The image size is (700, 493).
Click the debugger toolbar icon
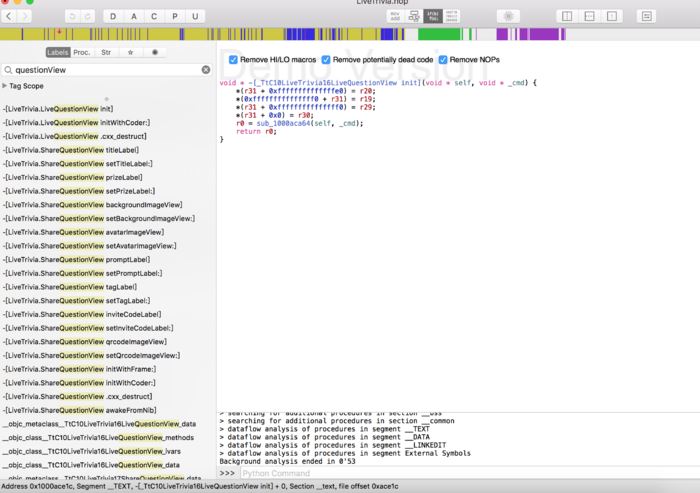[x=508, y=17]
